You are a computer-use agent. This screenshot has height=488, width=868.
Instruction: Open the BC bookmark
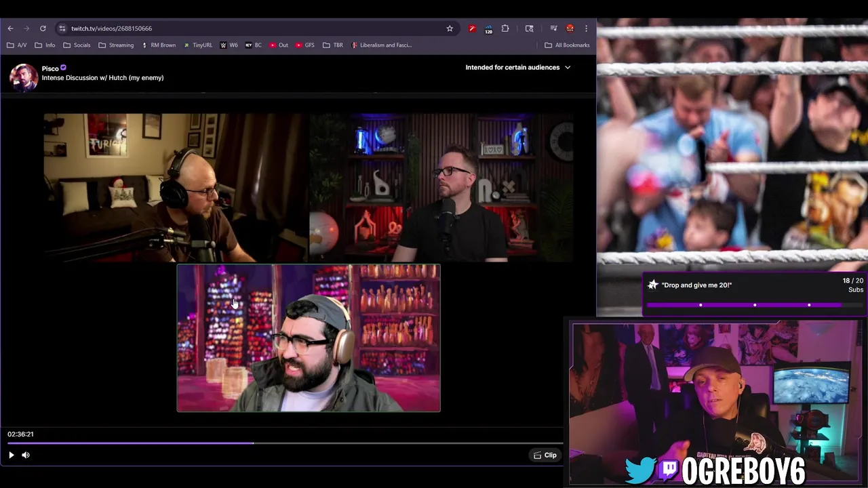pos(254,45)
